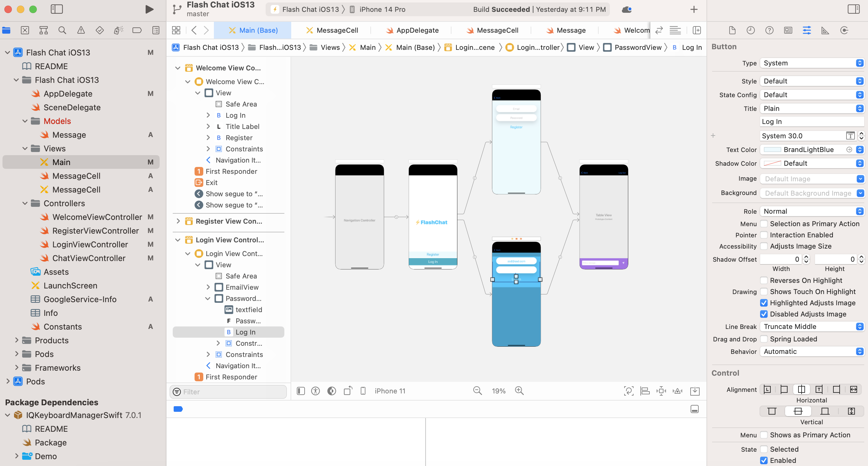Toggle the Spring Loaded checkbox
This screenshot has width=868, height=466.
(764, 339)
